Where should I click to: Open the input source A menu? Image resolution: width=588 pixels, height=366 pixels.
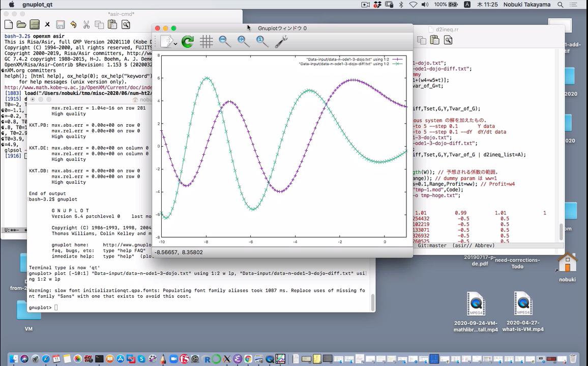pos(467,5)
